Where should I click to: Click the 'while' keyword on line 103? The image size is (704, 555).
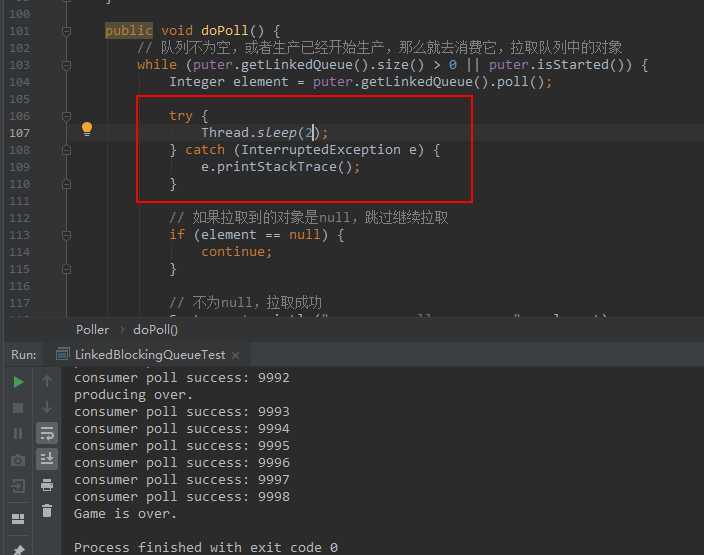tap(157, 65)
